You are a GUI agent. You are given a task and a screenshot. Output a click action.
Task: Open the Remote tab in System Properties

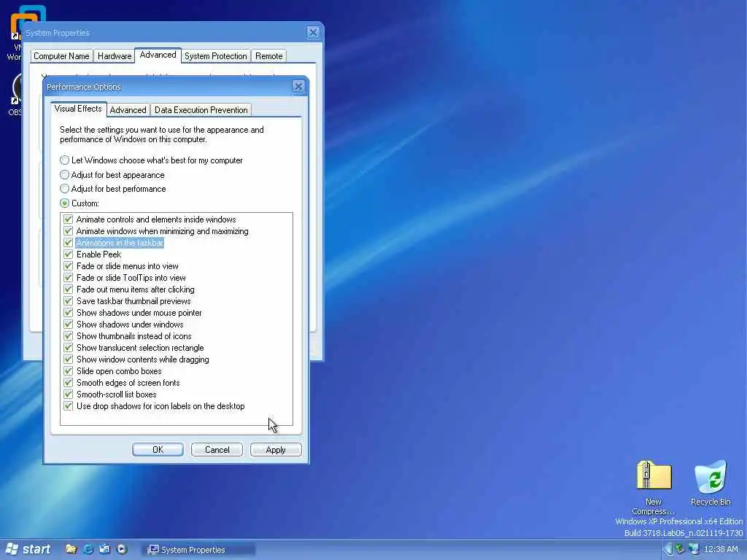click(268, 55)
